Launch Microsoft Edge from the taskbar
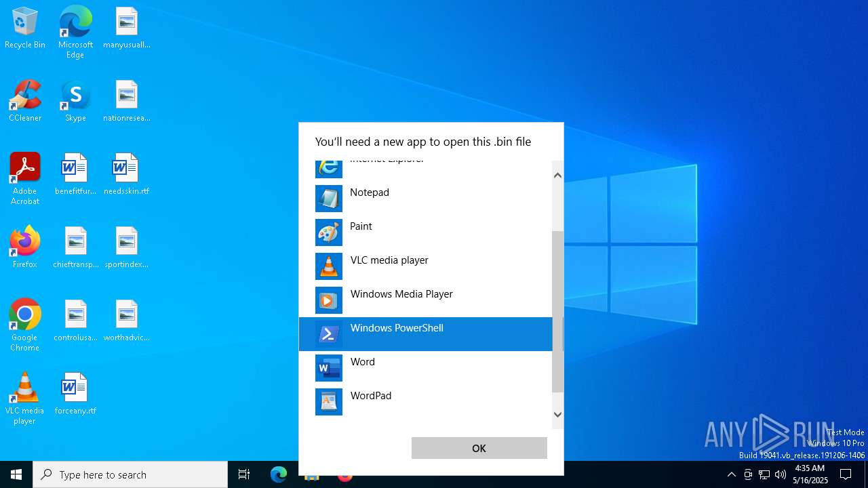This screenshot has width=868, height=488. click(279, 474)
